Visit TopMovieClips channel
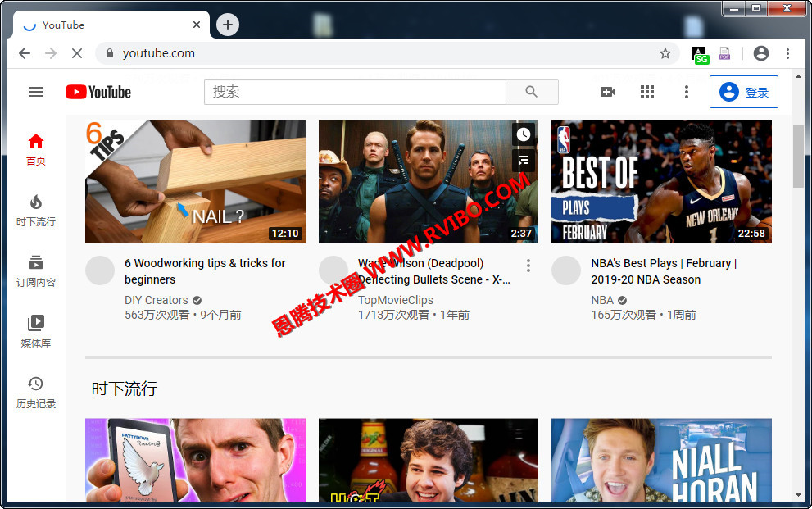 click(x=396, y=300)
